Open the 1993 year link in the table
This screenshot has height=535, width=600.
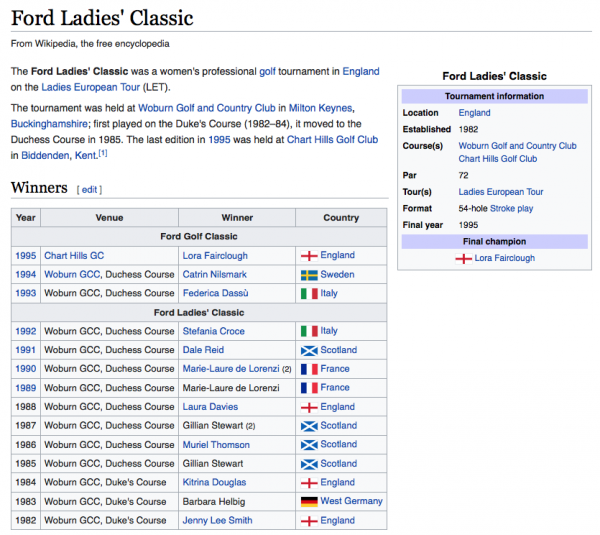[26, 294]
